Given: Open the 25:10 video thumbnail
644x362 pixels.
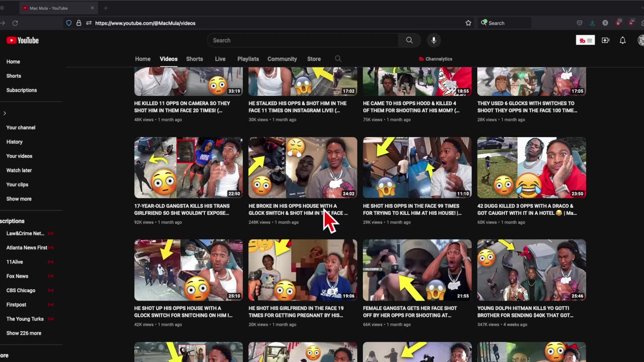Looking at the screenshot, I should 188,270.
